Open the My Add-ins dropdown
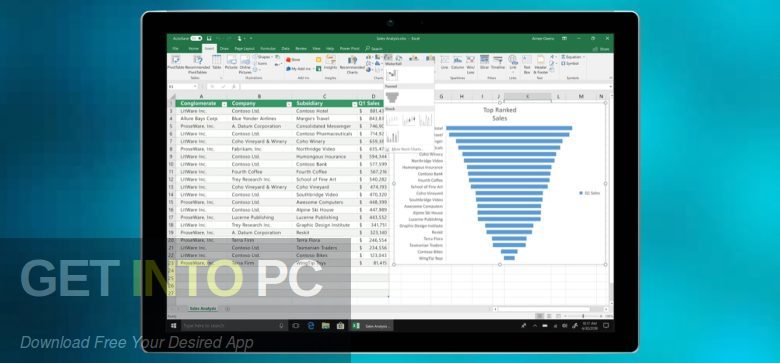The height and width of the screenshot is (363, 780). pyautogui.click(x=300, y=69)
